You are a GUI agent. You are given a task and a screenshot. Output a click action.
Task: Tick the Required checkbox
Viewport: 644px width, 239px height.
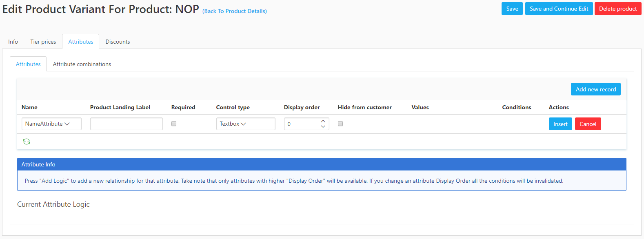click(x=174, y=124)
